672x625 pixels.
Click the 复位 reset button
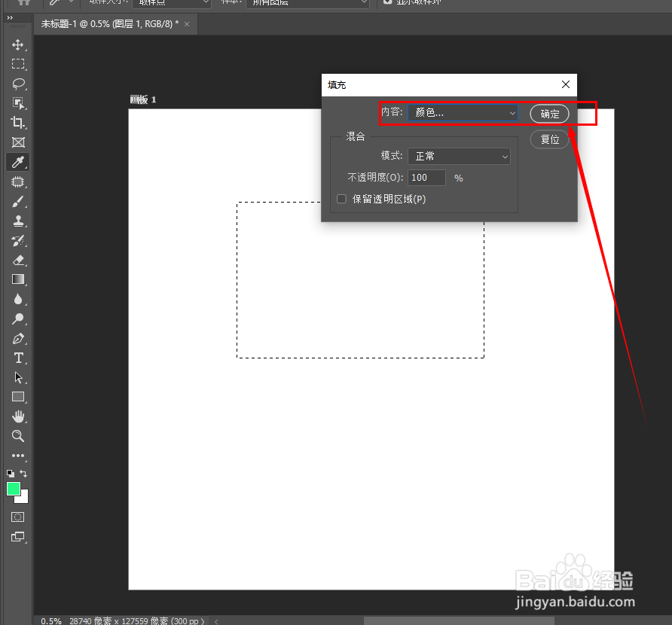point(549,139)
